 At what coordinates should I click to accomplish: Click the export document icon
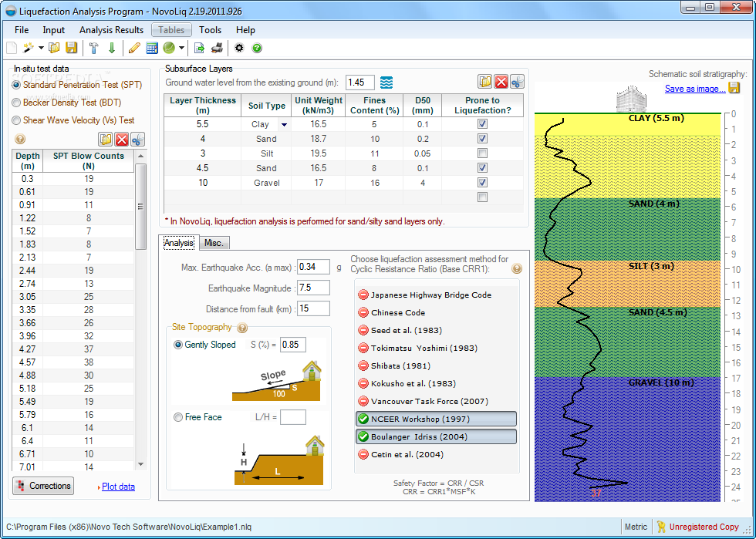199,48
